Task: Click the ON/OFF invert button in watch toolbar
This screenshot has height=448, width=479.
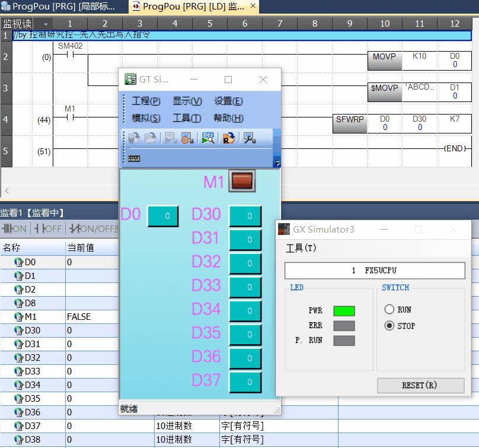Action: coord(92,228)
